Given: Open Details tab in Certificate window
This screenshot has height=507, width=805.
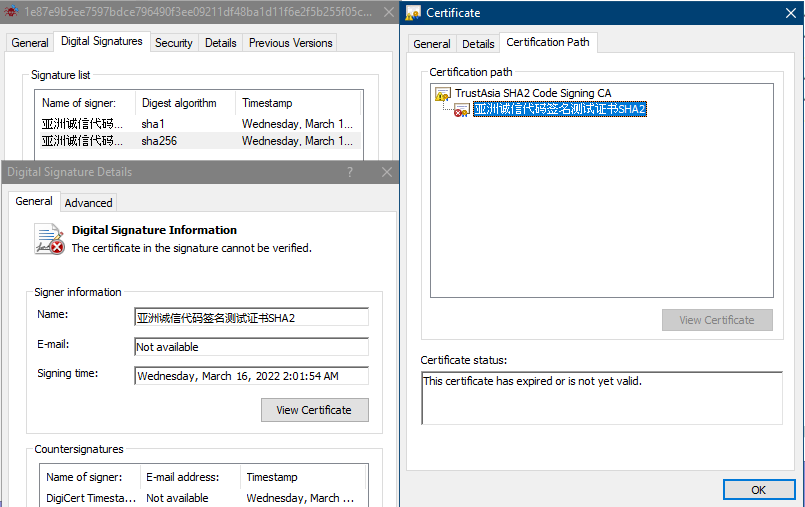Looking at the screenshot, I should tap(478, 44).
